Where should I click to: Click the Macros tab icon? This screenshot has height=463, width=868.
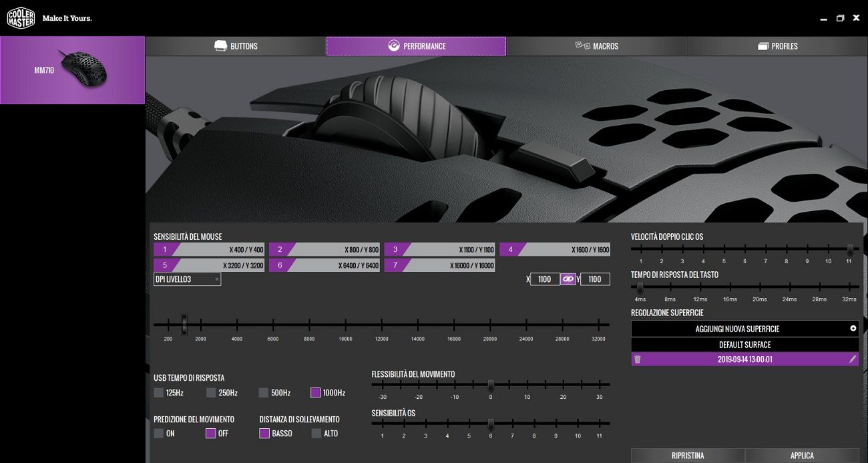[x=582, y=45]
